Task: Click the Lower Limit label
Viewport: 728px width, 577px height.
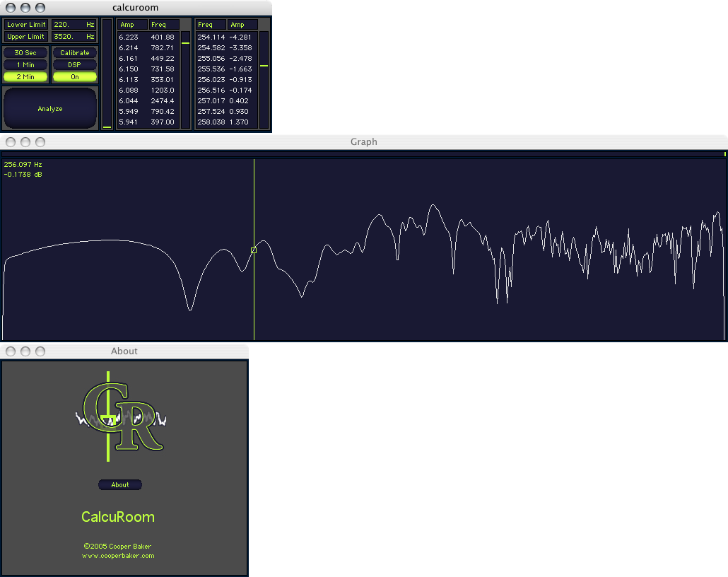Action: pos(26,24)
